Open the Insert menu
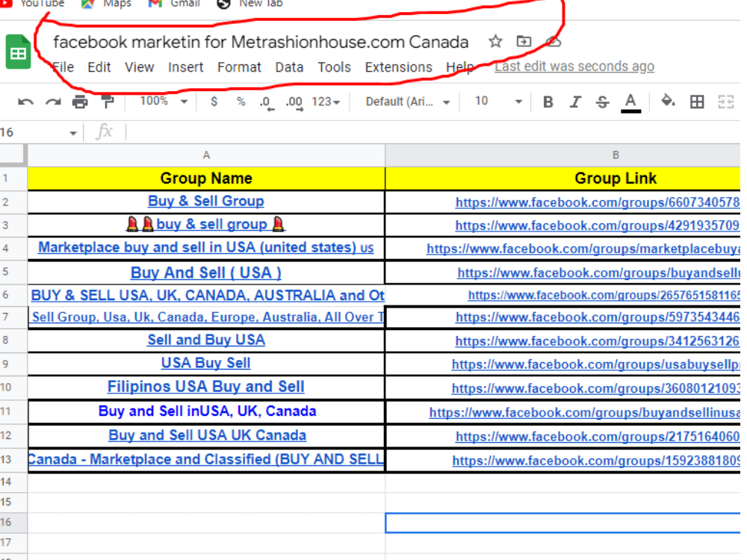The image size is (747, 560). pos(185,67)
